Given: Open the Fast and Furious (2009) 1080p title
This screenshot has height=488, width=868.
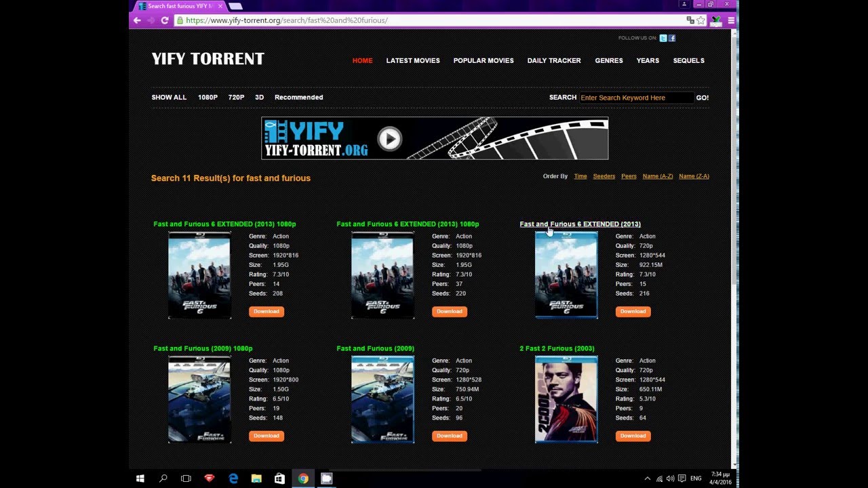Looking at the screenshot, I should 203,348.
